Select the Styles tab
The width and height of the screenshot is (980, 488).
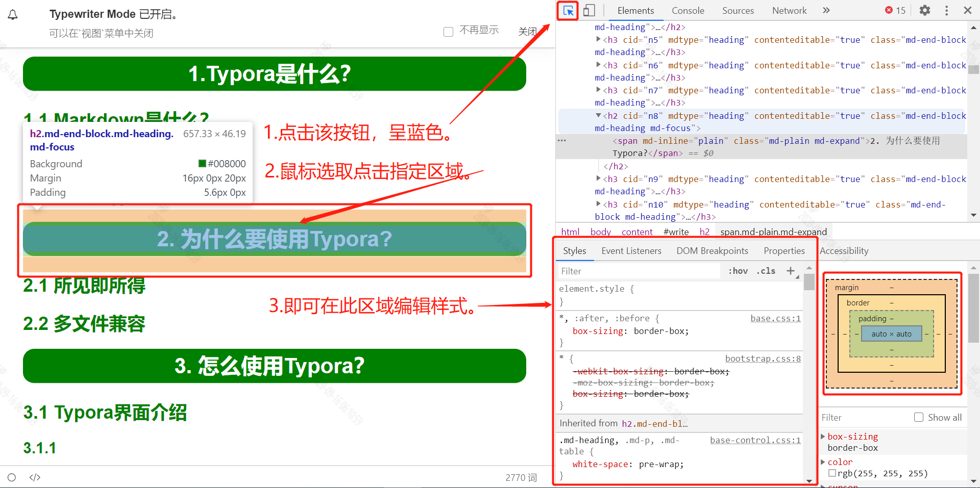click(574, 251)
